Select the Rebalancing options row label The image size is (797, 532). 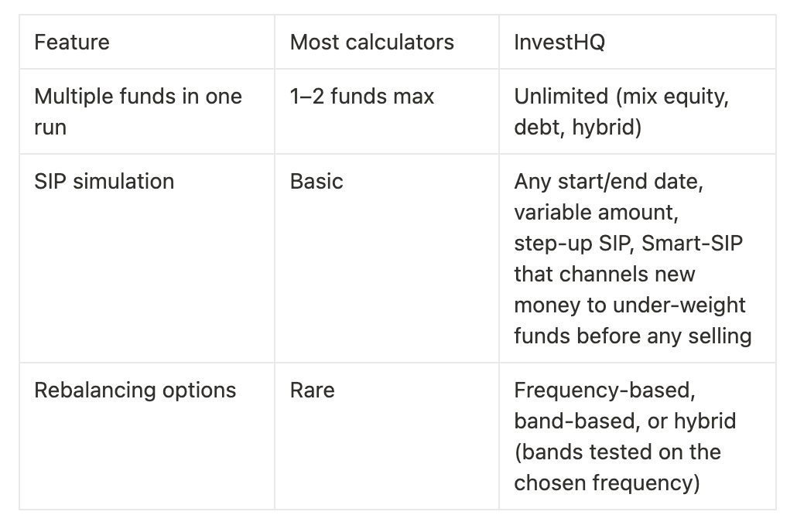135,390
